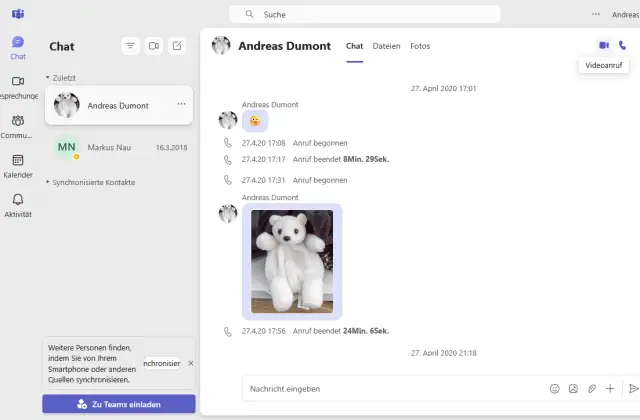Open the Kalender in the sidebar
This screenshot has width=640, height=420.
tap(18, 167)
